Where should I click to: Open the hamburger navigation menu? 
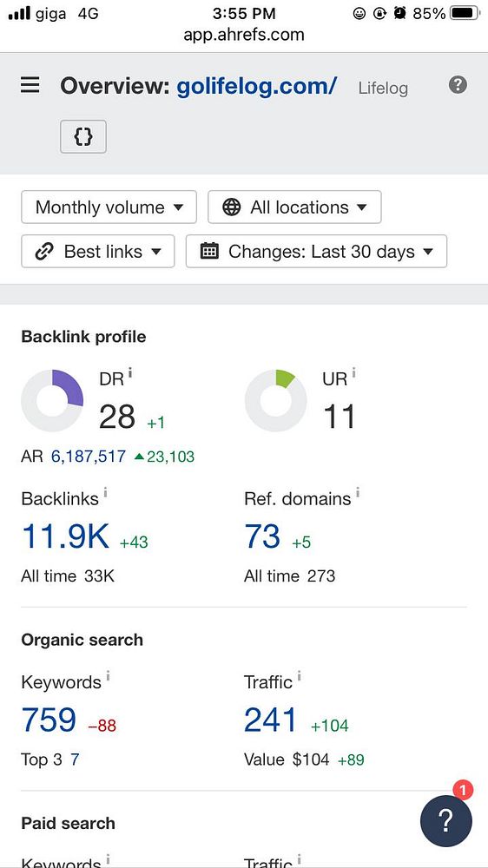[30, 85]
